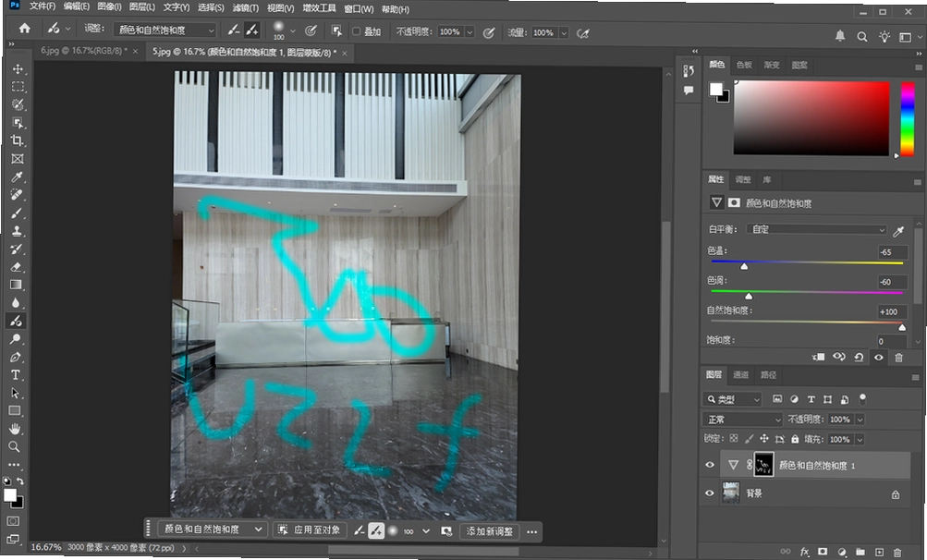This screenshot has width=927, height=560.
Task: Select the Rectangular Marquee tool
Action: click(18, 87)
